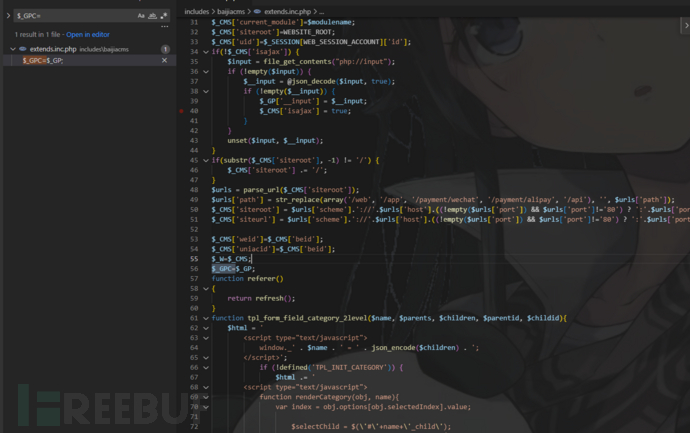
Task: Fold the closing script line 65
Action: tap(206, 358)
